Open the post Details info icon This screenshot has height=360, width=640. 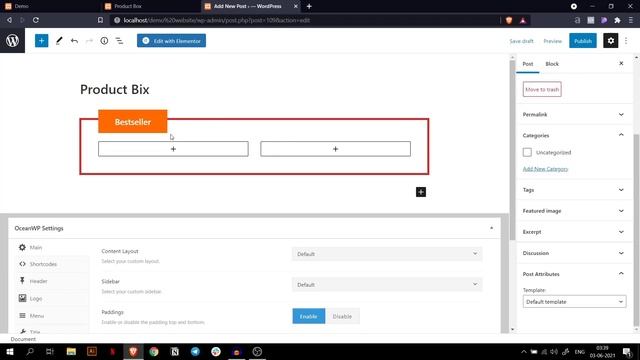point(104,41)
